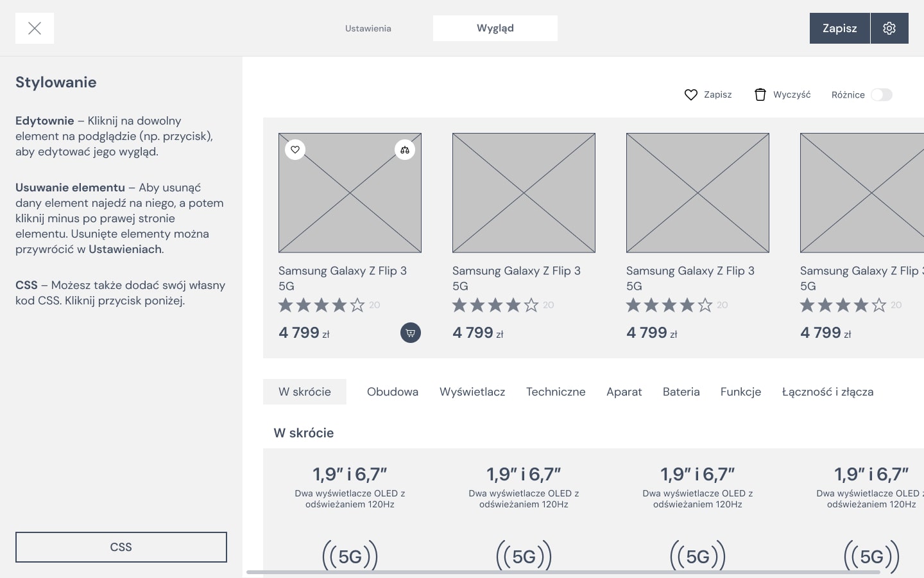
Task: Select the Wygląd tab
Action: [495, 28]
